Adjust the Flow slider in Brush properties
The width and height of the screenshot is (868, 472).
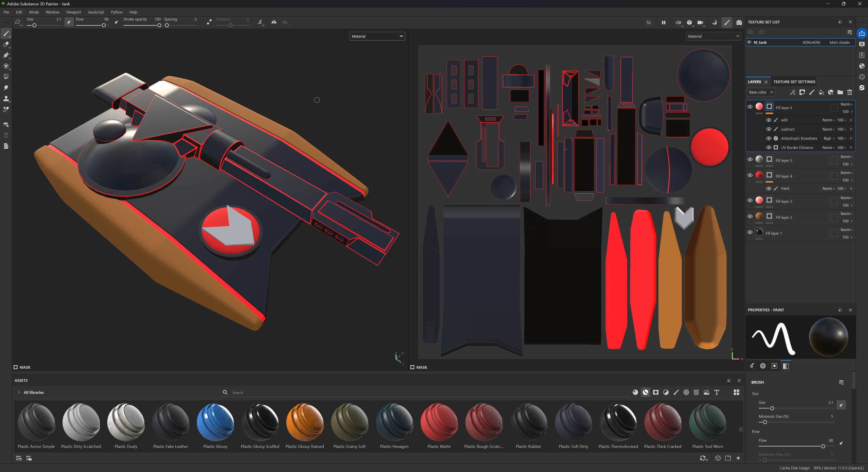[823, 446]
